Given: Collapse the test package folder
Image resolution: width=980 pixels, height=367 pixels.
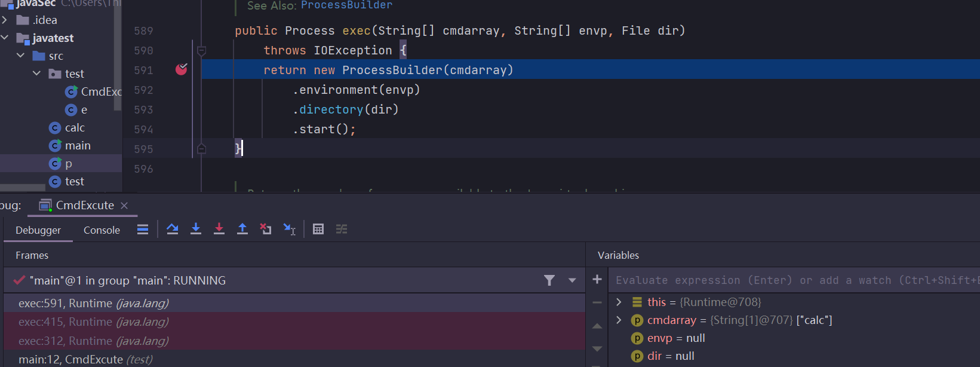Looking at the screenshot, I should (37, 74).
